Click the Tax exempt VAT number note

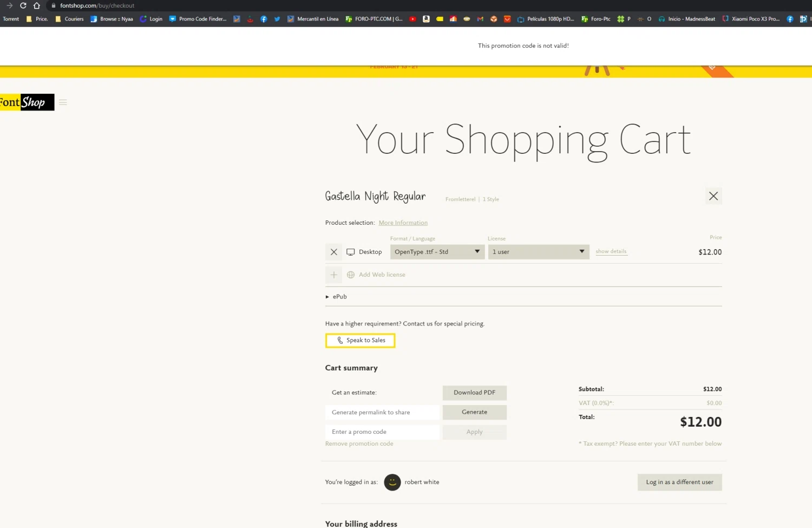click(650, 444)
